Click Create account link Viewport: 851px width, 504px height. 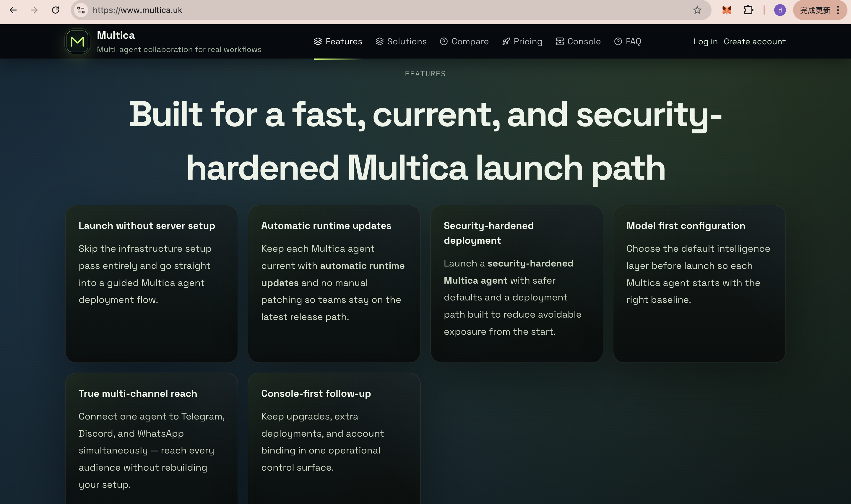point(755,41)
